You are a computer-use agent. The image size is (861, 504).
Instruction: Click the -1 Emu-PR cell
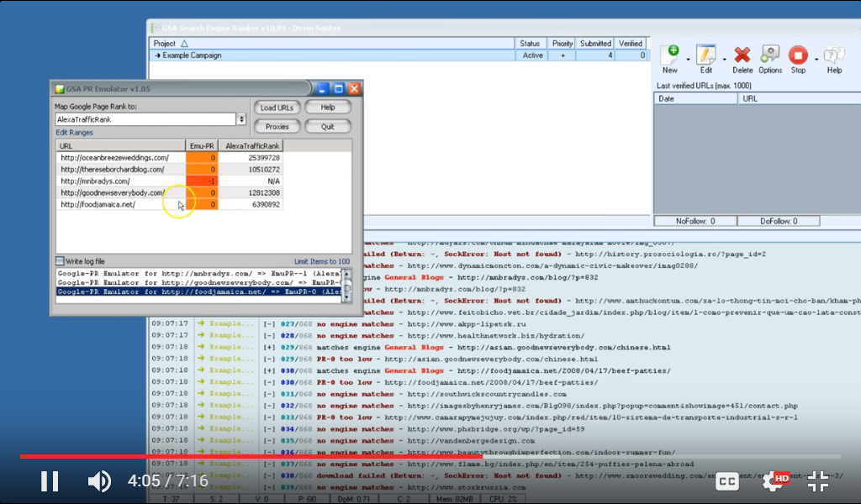tap(202, 181)
